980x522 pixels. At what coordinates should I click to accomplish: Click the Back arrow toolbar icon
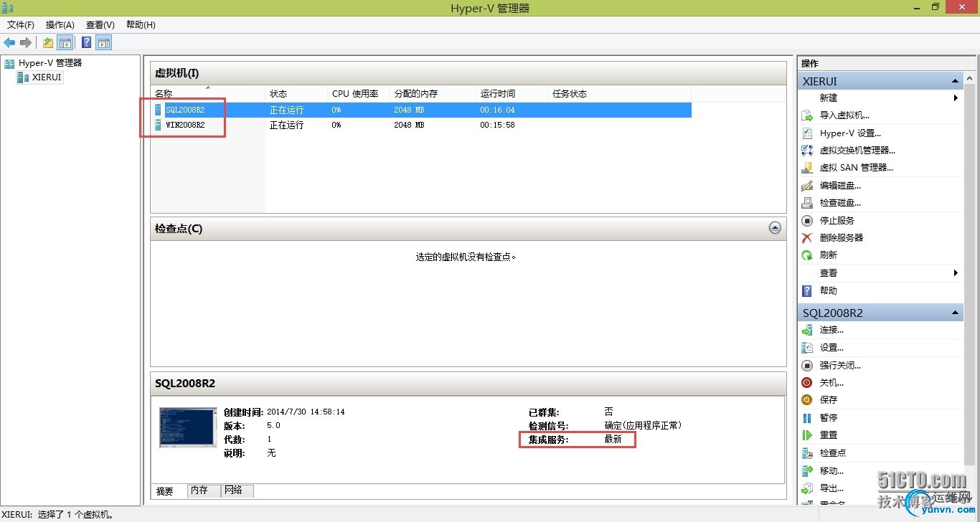pos(9,42)
